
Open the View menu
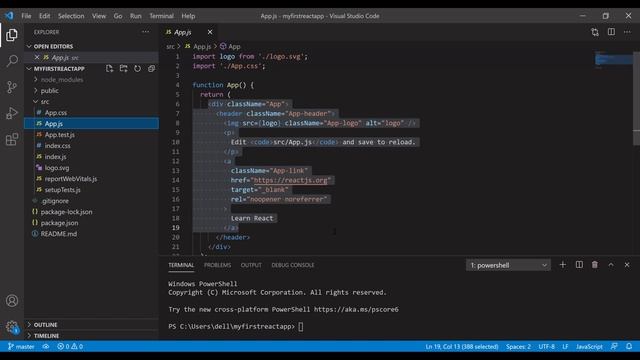99,16
